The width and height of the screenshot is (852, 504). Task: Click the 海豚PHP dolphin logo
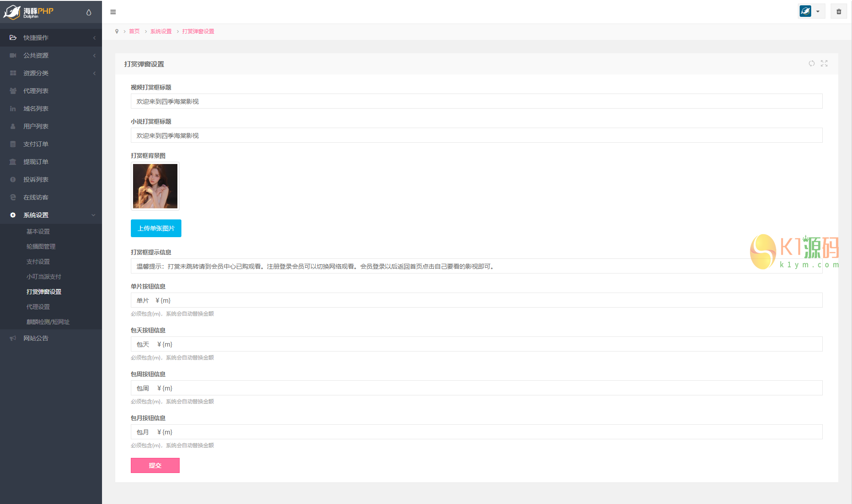[x=28, y=12]
